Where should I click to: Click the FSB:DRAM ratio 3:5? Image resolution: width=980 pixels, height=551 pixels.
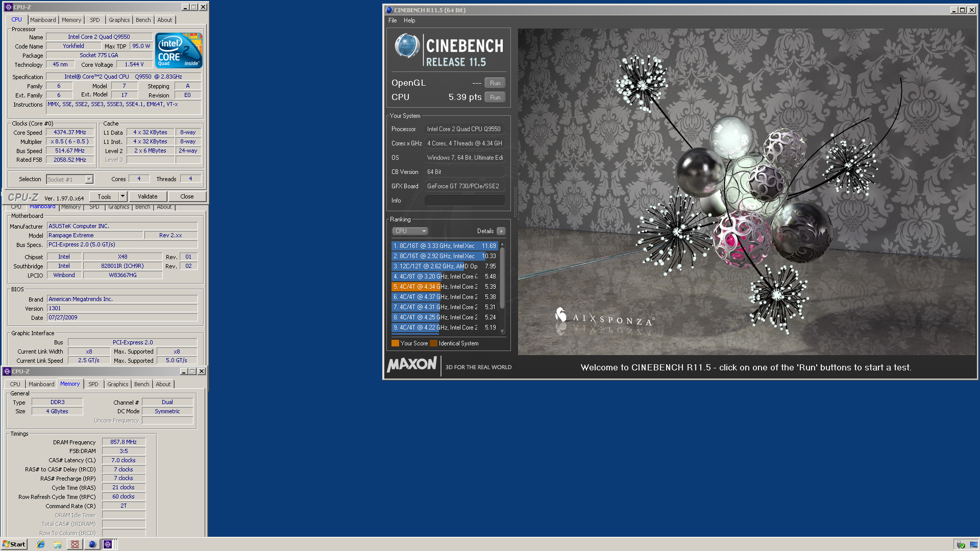click(124, 451)
